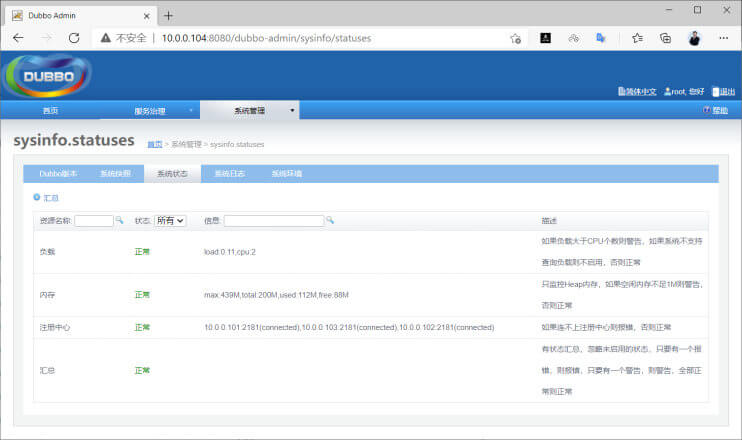This screenshot has height=440, width=742.
Task: Click the Dubbo Admin browser tab
Action: click(x=80, y=16)
